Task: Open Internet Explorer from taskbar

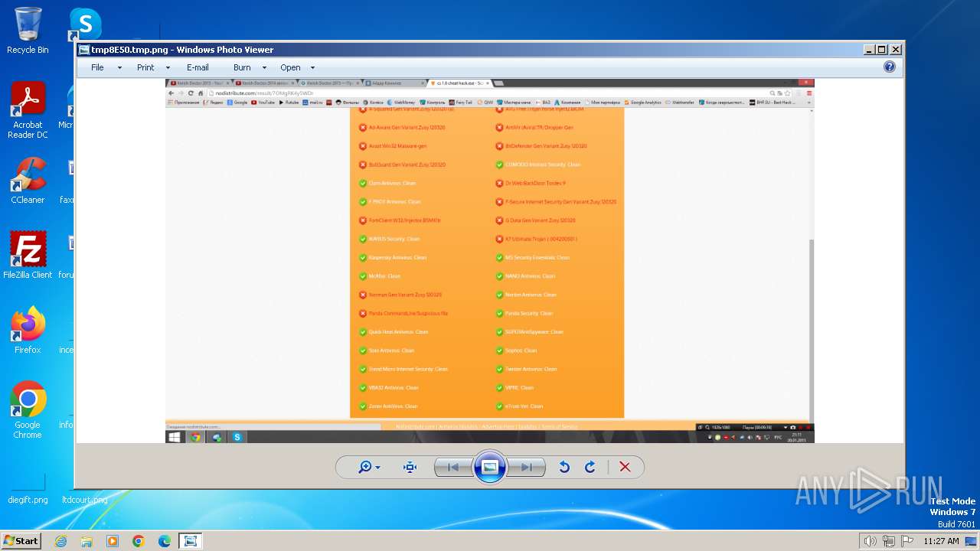Action: [60, 541]
